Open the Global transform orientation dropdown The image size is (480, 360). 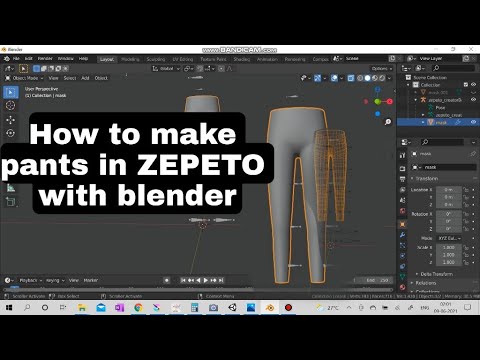click(166, 69)
